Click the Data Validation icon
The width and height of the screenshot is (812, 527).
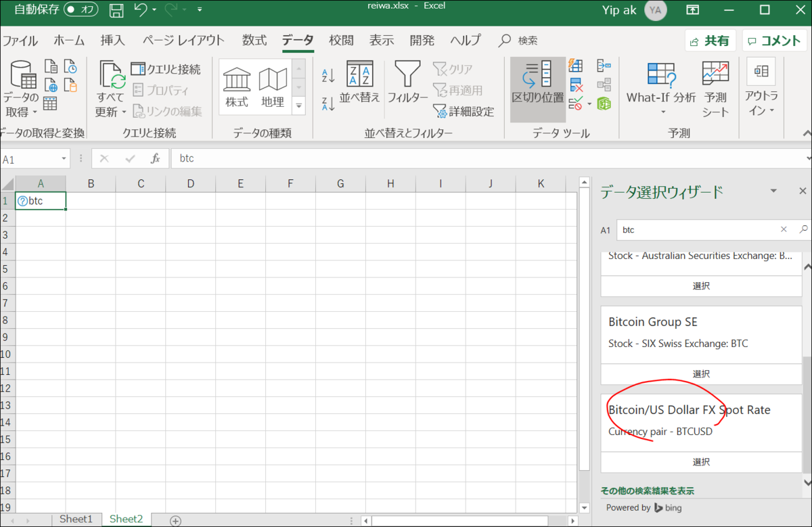(576, 104)
